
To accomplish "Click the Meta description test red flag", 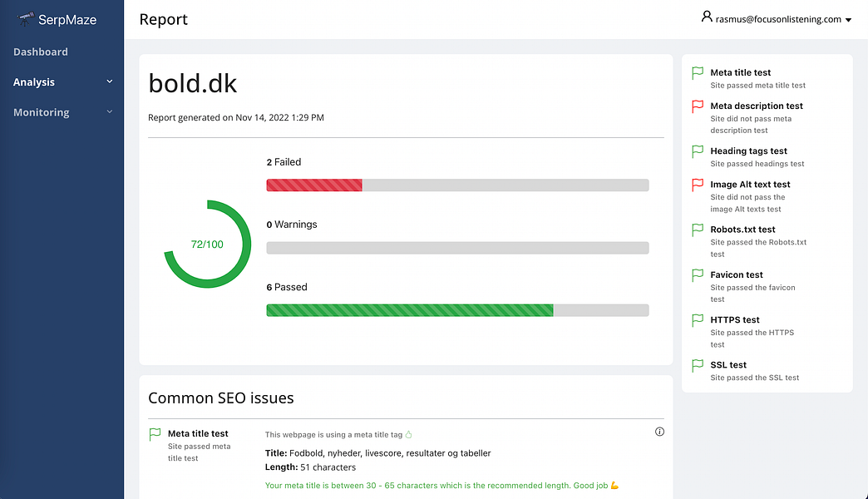I will pos(698,106).
